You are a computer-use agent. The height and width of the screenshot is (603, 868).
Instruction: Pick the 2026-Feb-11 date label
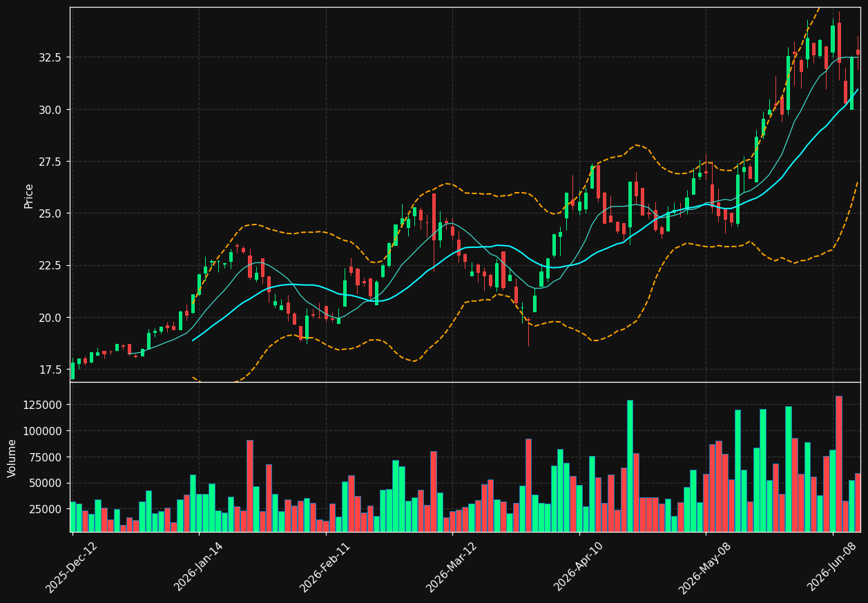tap(325, 567)
